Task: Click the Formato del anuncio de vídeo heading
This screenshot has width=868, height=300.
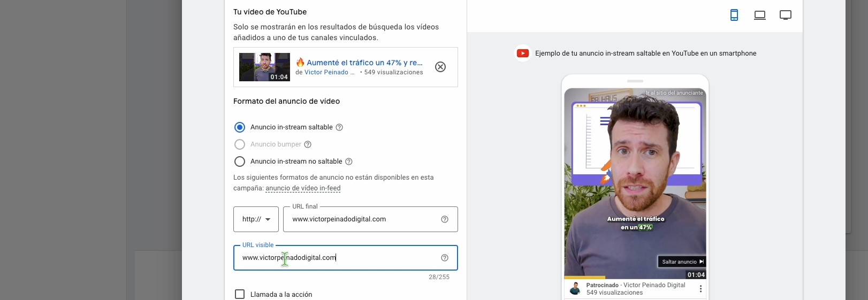Action: coord(286,101)
